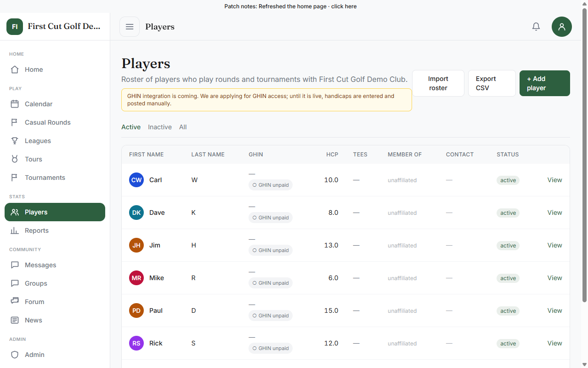Select the Players sidebar item
588x368 pixels.
pos(55,212)
